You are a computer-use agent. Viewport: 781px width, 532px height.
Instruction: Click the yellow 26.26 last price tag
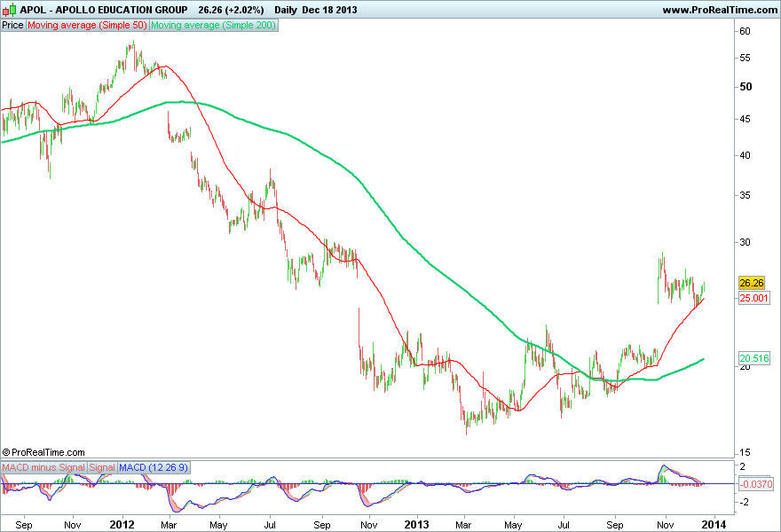coord(752,283)
